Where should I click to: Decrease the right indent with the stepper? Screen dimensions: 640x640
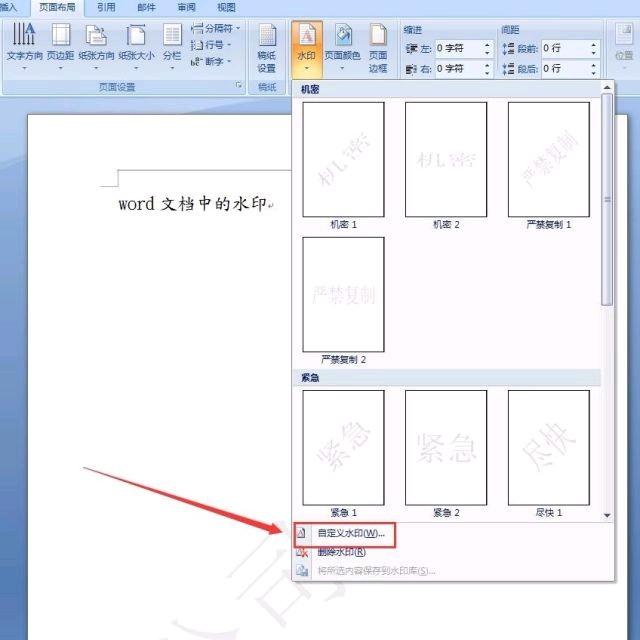(487, 73)
